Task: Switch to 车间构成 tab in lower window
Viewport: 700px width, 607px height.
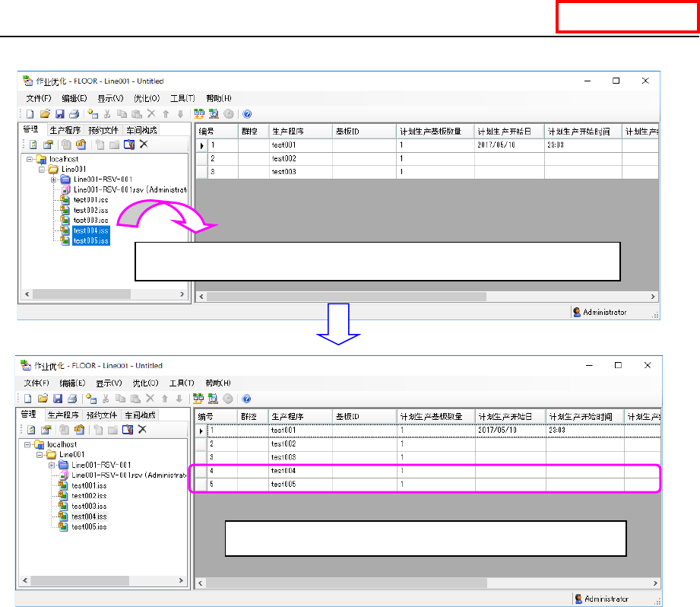Action: click(140, 415)
